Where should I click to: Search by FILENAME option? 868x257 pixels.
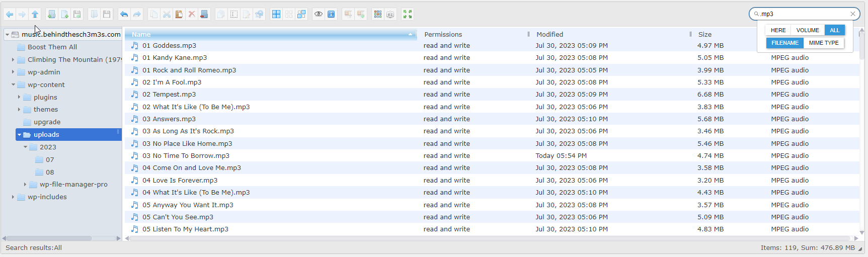coord(785,43)
